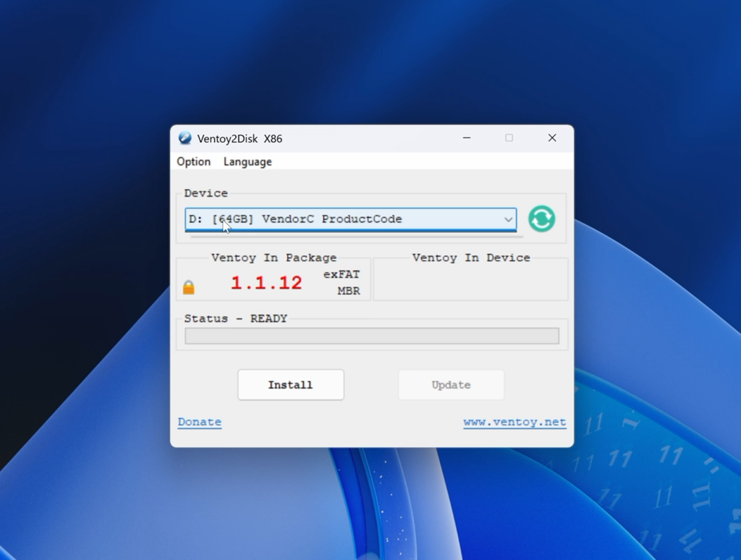Screen dimensions: 741x560
Task: Click the MBR partition style label
Action: tap(349, 291)
